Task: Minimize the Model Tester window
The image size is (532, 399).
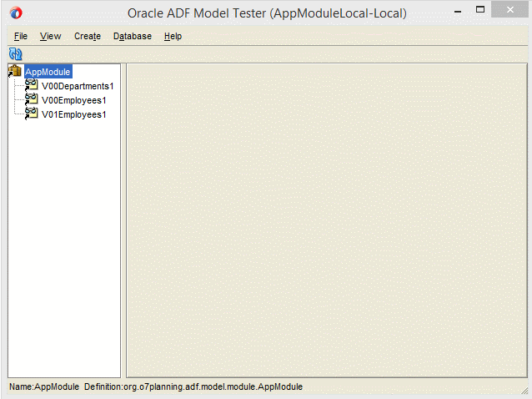Action: (x=458, y=11)
